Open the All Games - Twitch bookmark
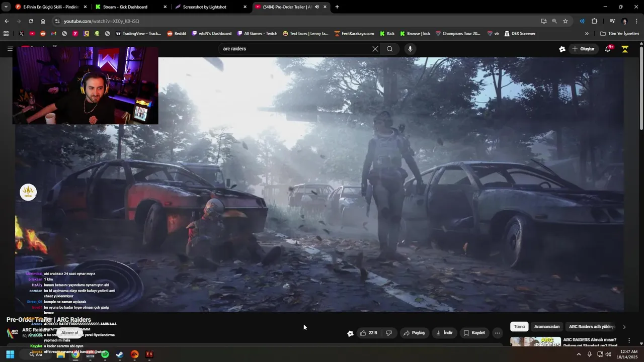 click(x=257, y=34)
